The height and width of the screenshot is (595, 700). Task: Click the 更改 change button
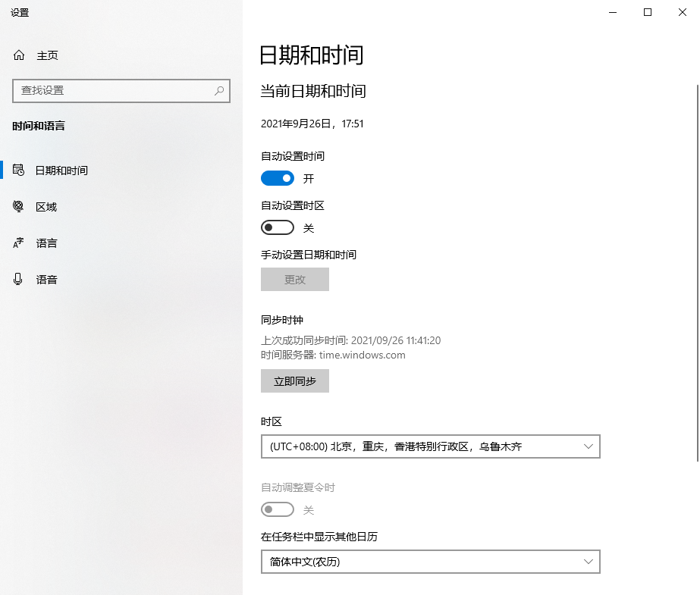coord(294,279)
